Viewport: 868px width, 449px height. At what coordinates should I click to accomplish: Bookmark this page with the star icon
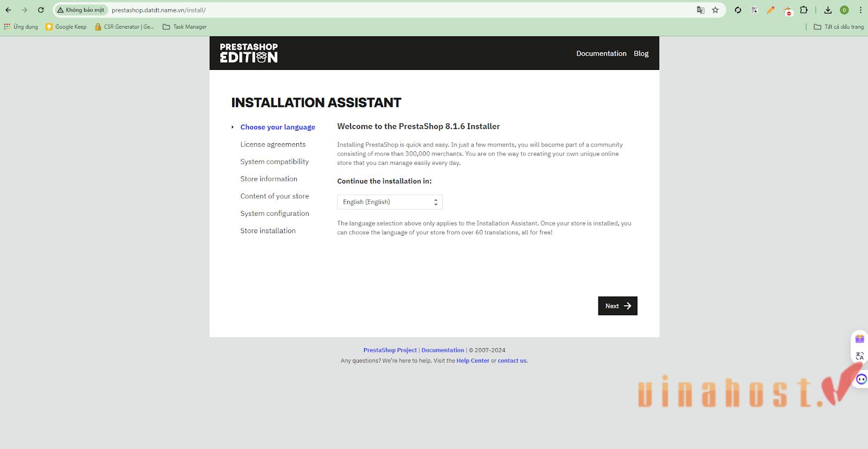(x=715, y=10)
